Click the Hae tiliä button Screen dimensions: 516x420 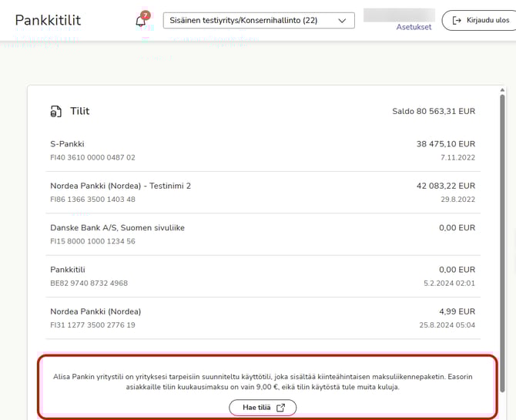[x=262, y=408]
